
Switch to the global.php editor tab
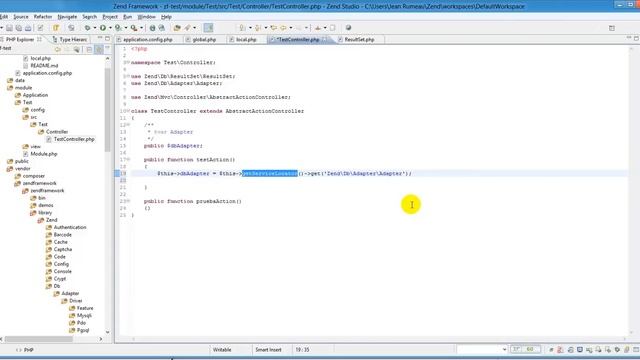pos(204,40)
